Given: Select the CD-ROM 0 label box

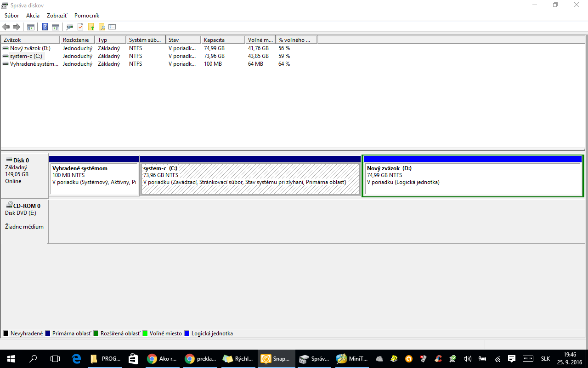Looking at the screenshot, I should tap(25, 221).
